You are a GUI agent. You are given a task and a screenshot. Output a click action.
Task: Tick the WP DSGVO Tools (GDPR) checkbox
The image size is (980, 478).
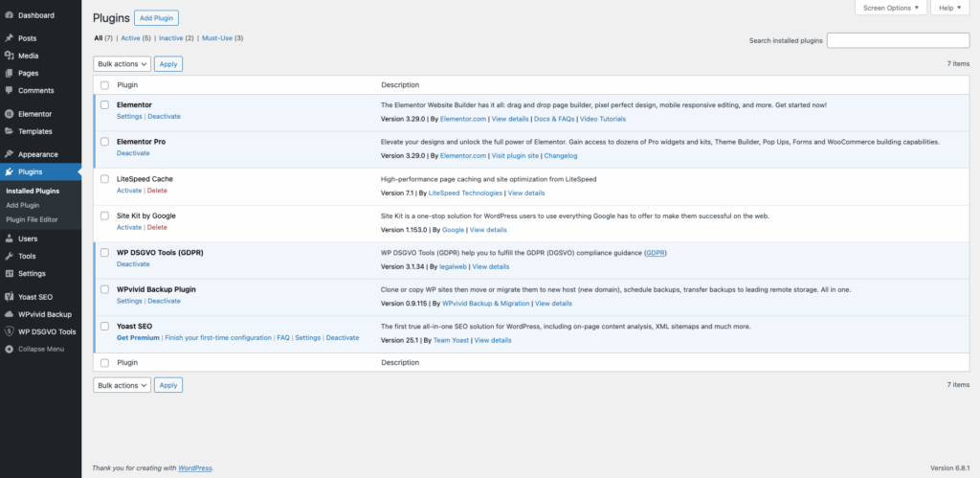104,253
